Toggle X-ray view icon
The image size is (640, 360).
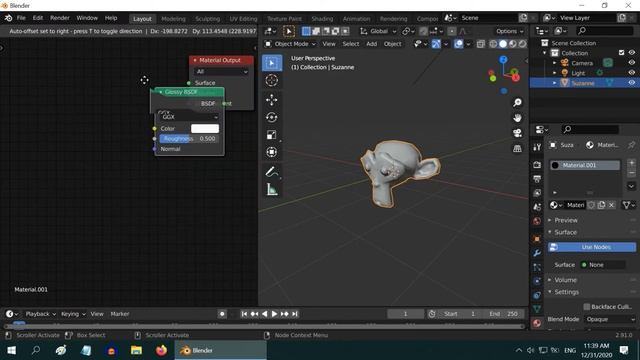(480, 44)
